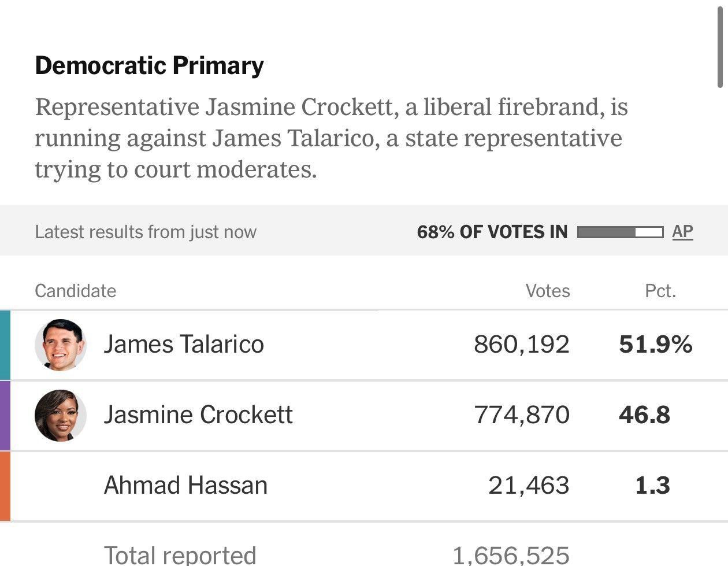Click Jasmine Crockett's profile photo
728x566 pixels.
coord(61,415)
